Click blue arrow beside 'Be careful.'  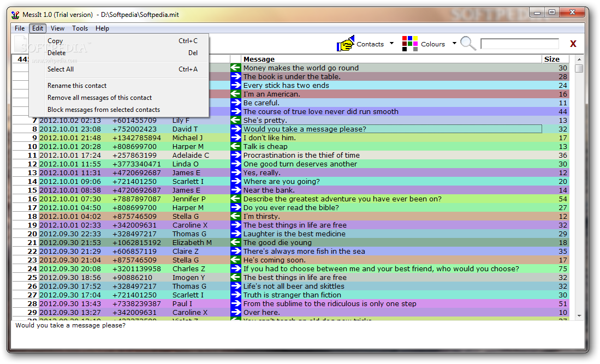coord(236,103)
